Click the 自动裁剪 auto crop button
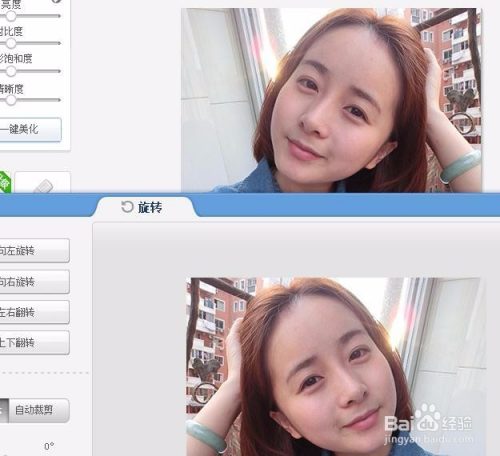Screen dimensions: 500x456 point(39,410)
